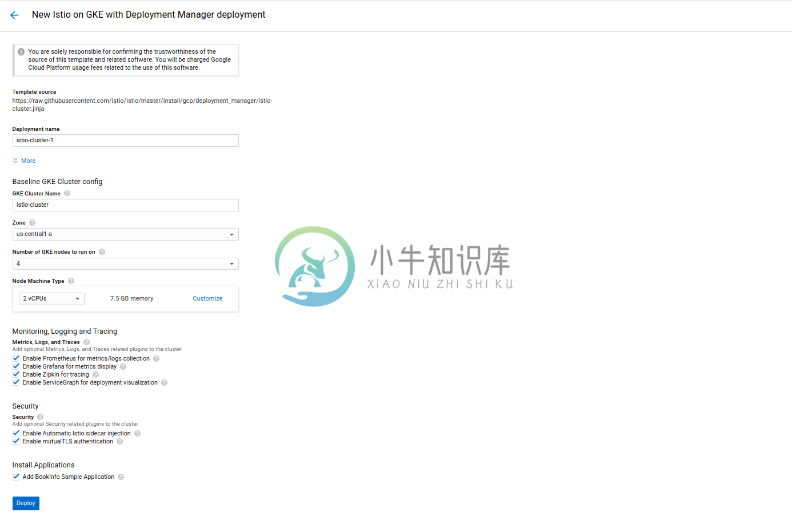Screen dimensions: 792x532
Task: Open help icon for ServiceGraph option
Action: tap(164, 383)
